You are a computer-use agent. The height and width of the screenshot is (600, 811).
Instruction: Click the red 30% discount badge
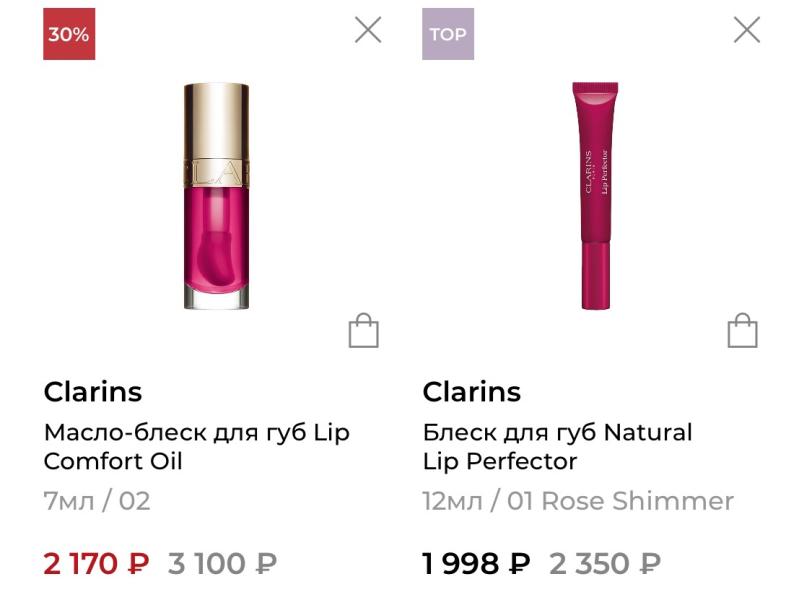coord(69,34)
